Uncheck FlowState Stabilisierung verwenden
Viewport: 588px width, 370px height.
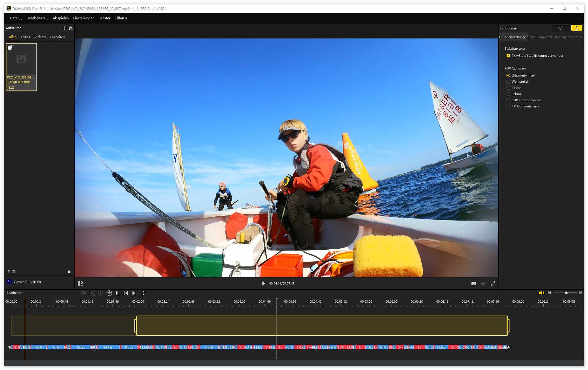[x=508, y=56]
